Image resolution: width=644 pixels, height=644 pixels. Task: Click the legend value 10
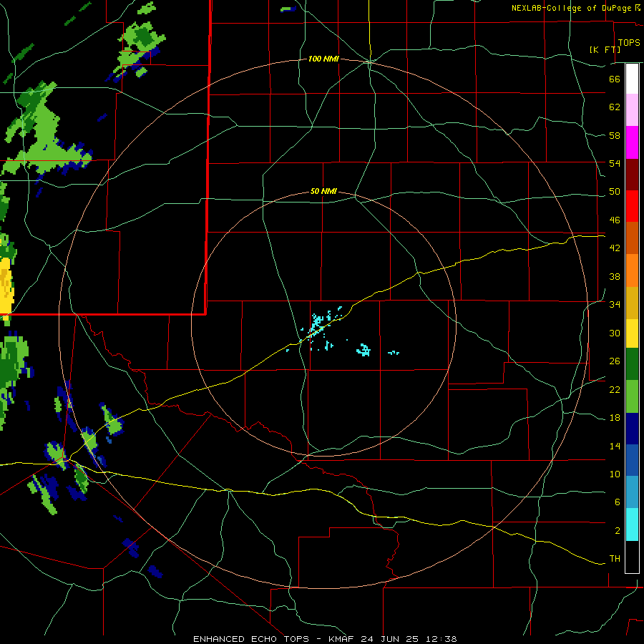(x=615, y=474)
